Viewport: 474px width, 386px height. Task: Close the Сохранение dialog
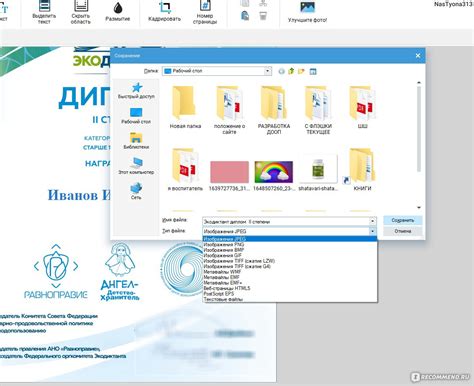[418, 56]
